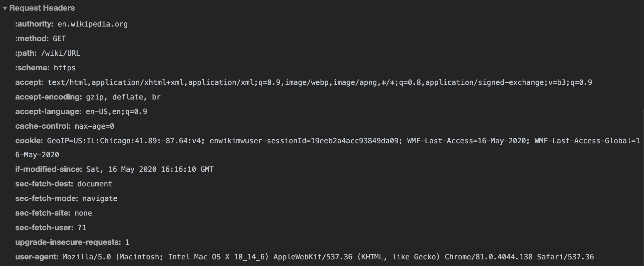Click the GET method value
644x266 pixels.
tap(59, 38)
